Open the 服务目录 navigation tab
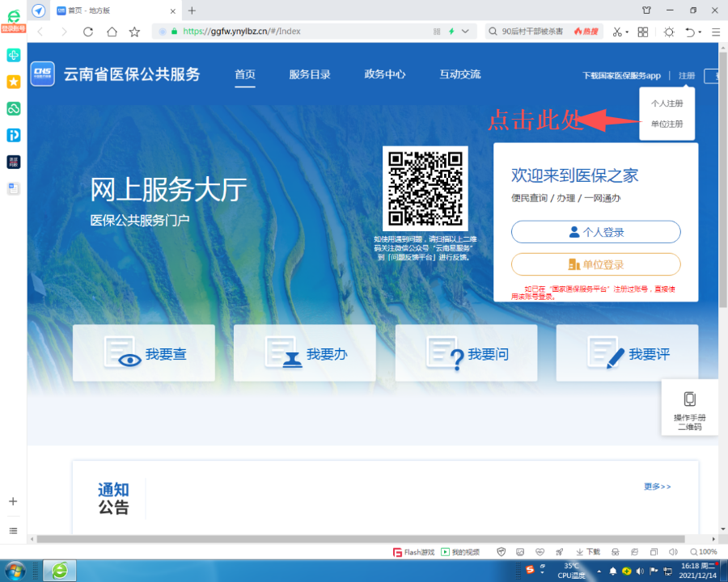 [x=310, y=74]
